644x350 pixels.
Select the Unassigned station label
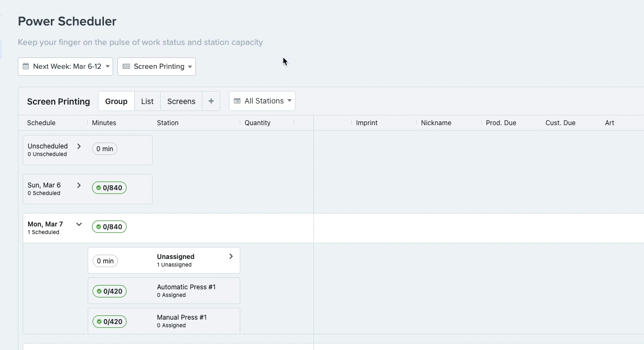pyautogui.click(x=175, y=257)
